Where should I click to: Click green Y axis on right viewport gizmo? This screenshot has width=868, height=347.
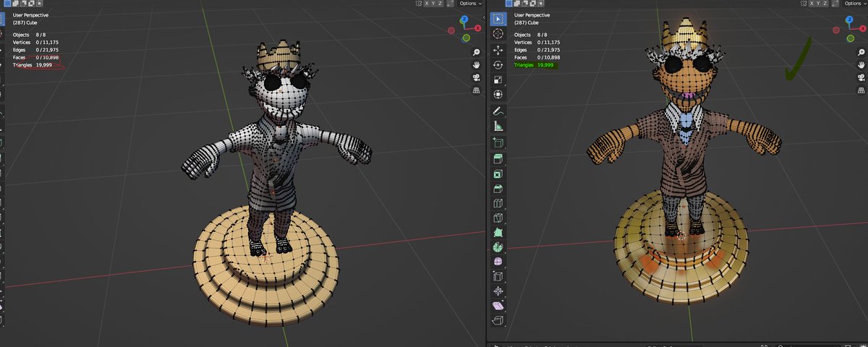coord(851,38)
